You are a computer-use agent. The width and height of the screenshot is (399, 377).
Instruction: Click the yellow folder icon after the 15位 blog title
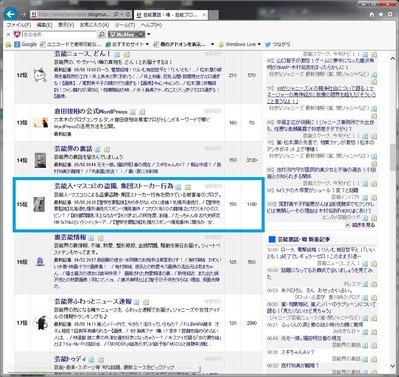(x=188, y=187)
